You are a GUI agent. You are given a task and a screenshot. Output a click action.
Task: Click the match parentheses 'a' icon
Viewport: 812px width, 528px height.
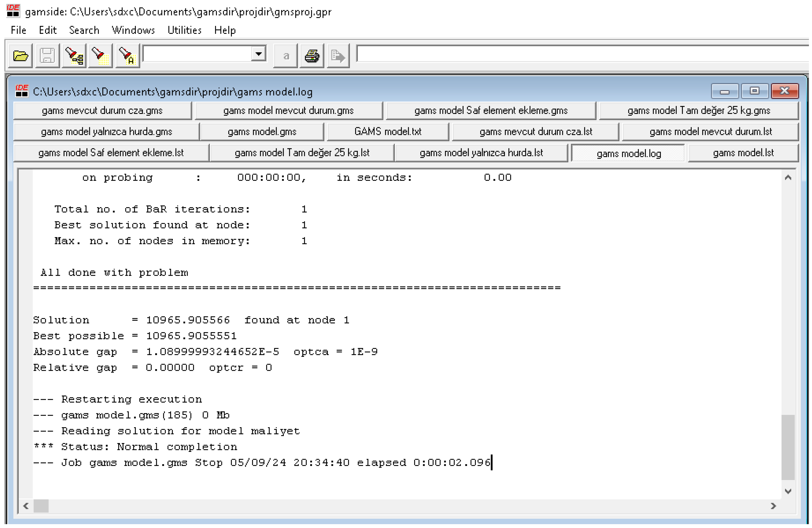[x=286, y=56]
